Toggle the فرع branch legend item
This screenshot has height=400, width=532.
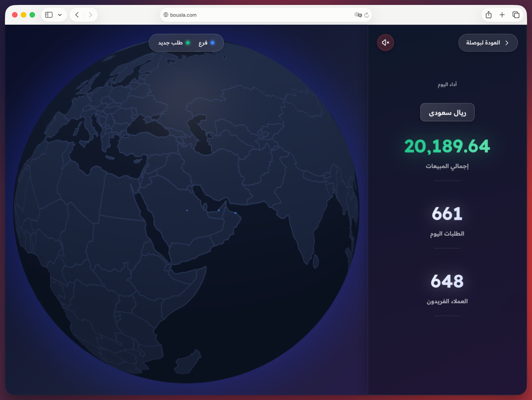(x=206, y=43)
